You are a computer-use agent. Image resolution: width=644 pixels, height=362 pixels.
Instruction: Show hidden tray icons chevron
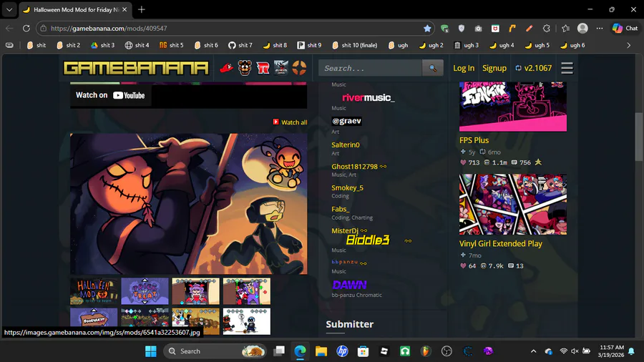point(534,351)
